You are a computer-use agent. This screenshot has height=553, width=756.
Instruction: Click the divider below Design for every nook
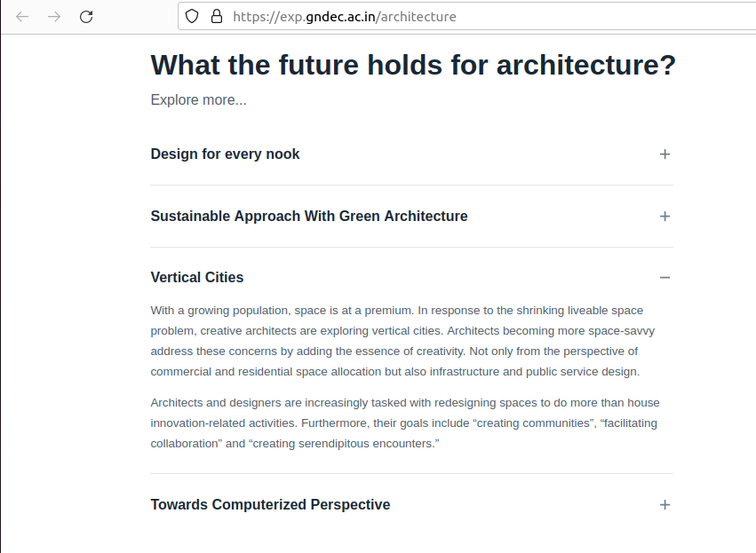point(411,186)
